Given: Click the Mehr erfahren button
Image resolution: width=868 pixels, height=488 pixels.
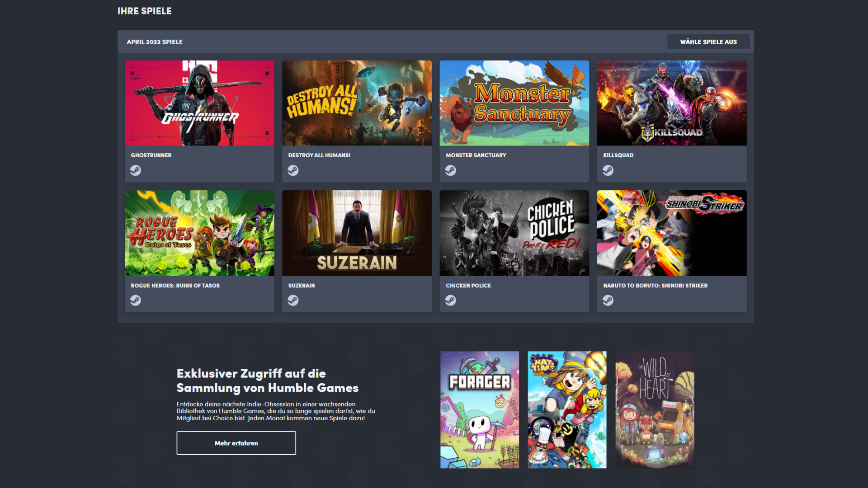Looking at the screenshot, I should [x=236, y=443].
